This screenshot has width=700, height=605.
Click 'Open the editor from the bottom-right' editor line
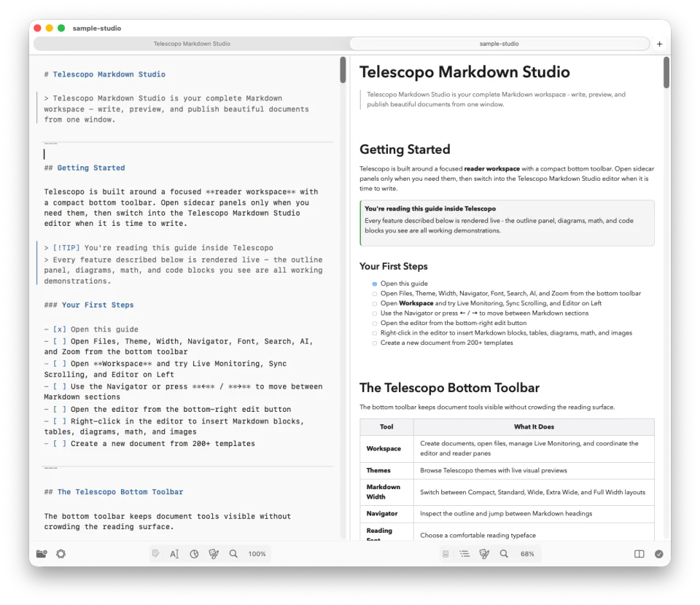(x=168, y=410)
